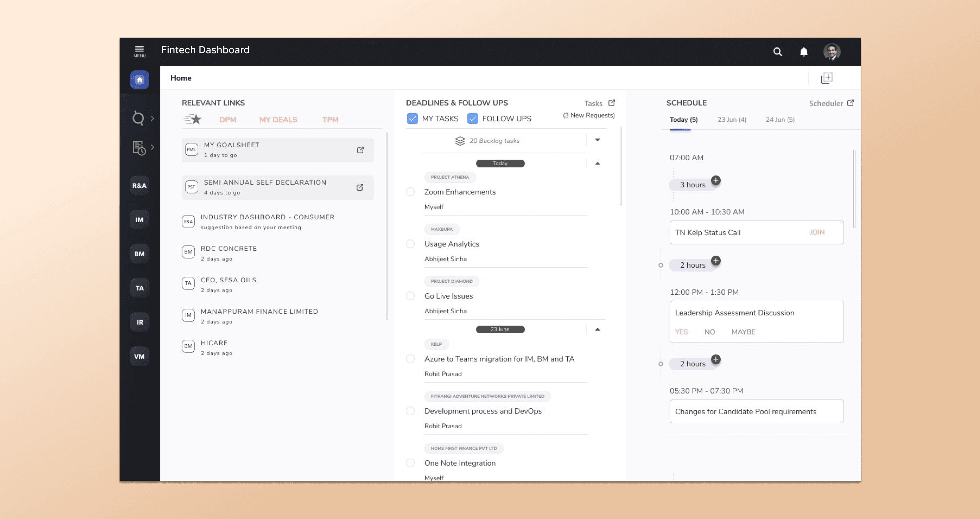
Task: Uncheck the FOLLOW UPS checkbox
Action: click(x=472, y=118)
